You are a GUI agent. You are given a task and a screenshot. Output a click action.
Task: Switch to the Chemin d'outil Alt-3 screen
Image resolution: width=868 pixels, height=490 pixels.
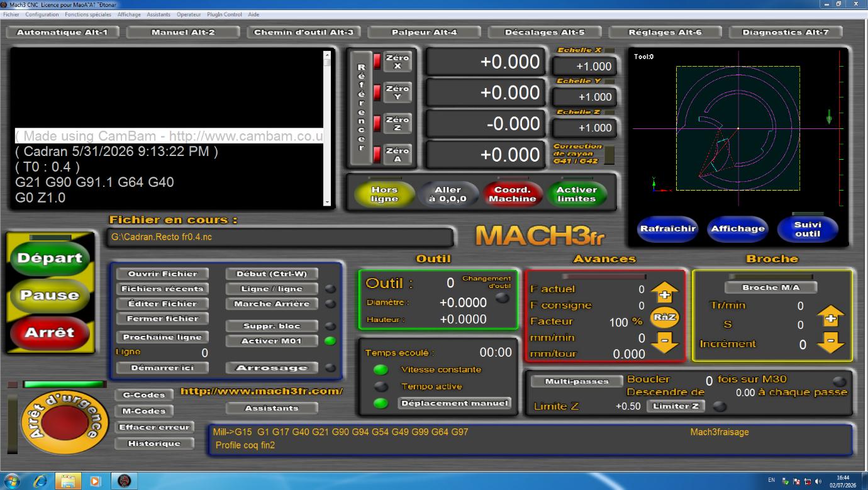pos(304,32)
